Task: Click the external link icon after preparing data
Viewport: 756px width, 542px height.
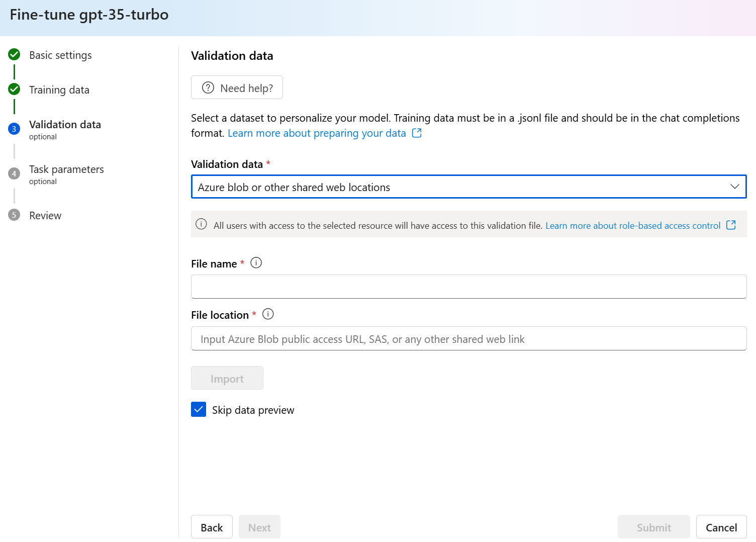Action: (x=417, y=133)
